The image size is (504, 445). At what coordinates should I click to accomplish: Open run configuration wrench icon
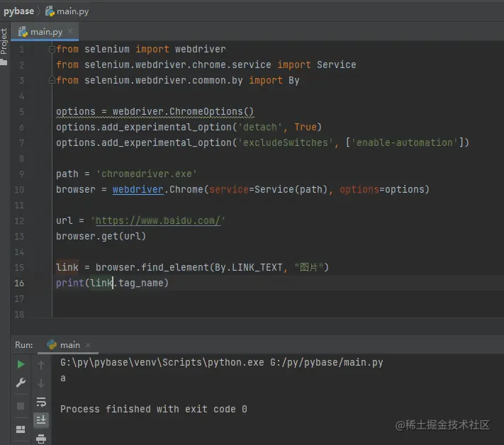[21, 383]
